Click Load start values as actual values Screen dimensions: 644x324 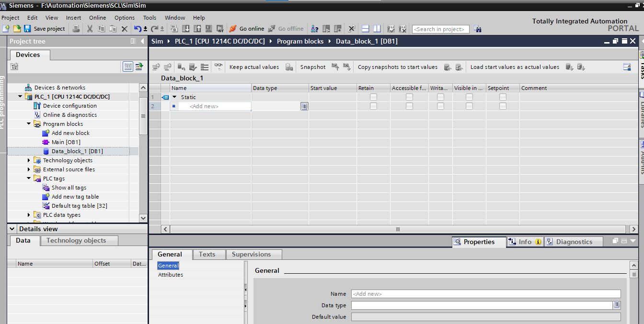[515, 67]
